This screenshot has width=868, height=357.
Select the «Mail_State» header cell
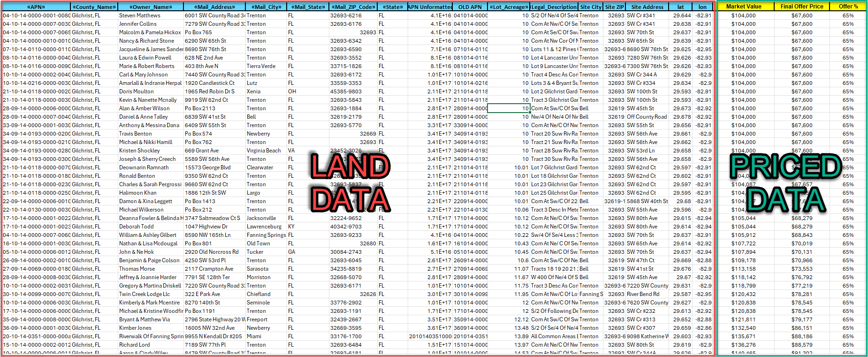point(308,7)
